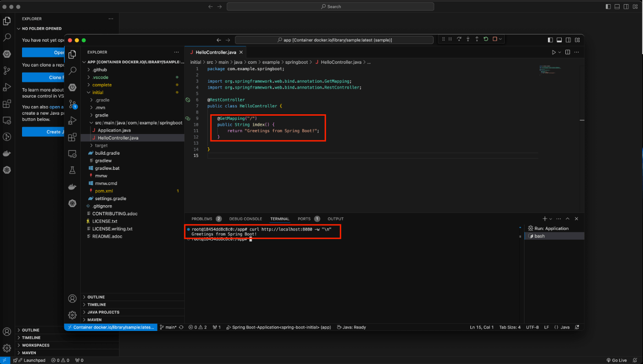Toggle secondary side bar in front window
The height and width of the screenshot is (364, 643).
coord(568,40)
